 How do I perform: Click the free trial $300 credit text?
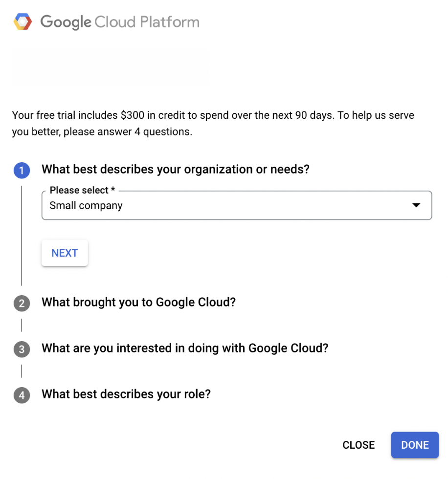coord(213,123)
